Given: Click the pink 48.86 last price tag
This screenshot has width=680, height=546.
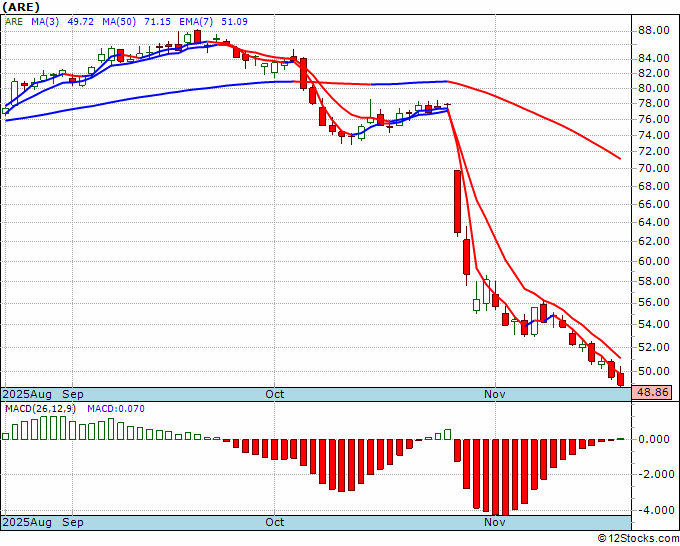Looking at the screenshot, I should [x=652, y=392].
